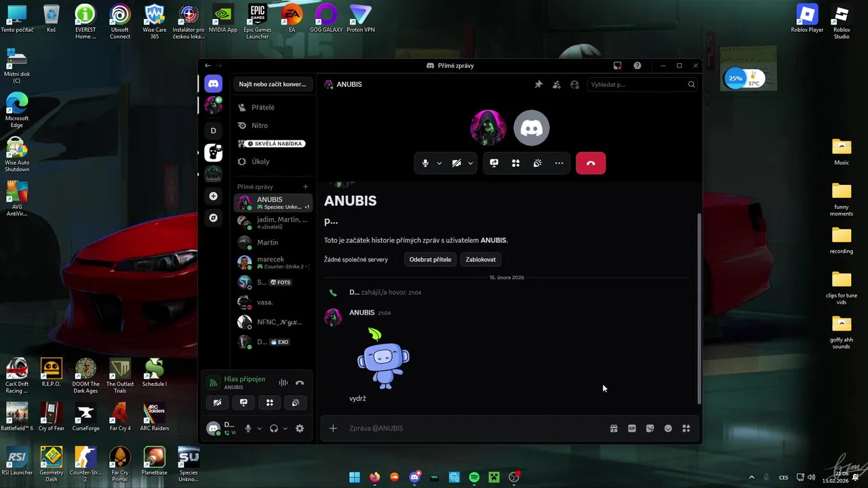Mute microphone in call controls
This screenshot has width=868, height=488.
coord(425,163)
